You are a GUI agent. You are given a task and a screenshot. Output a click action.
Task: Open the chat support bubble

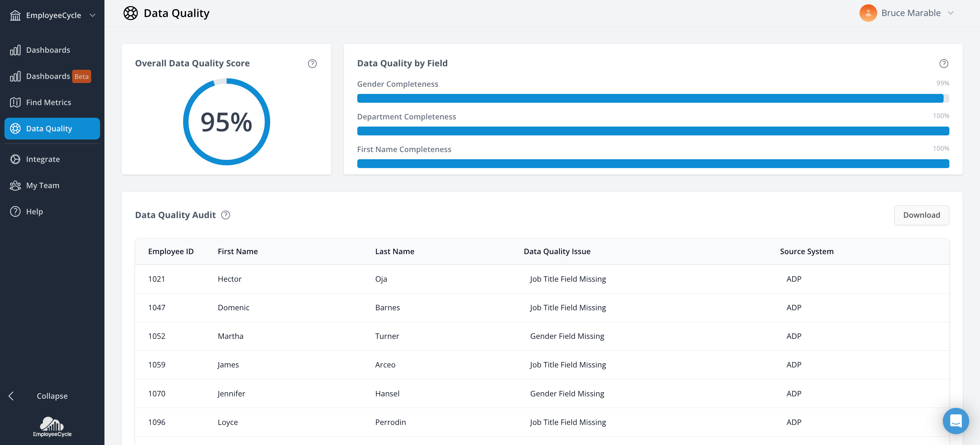click(x=955, y=421)
